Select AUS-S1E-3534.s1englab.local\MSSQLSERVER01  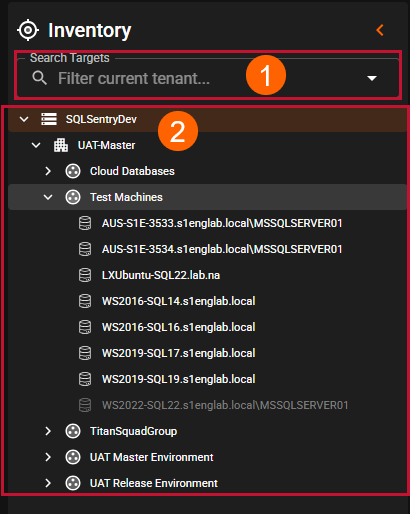(222, 249)
